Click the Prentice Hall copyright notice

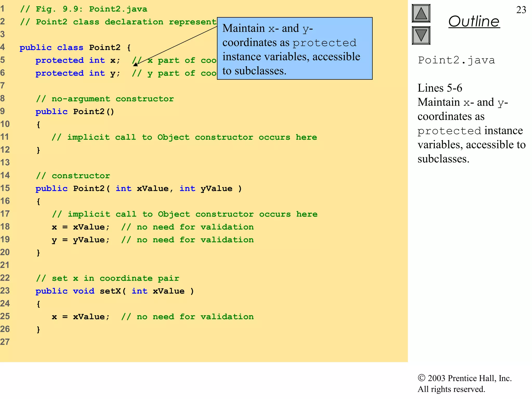(464, 383)
